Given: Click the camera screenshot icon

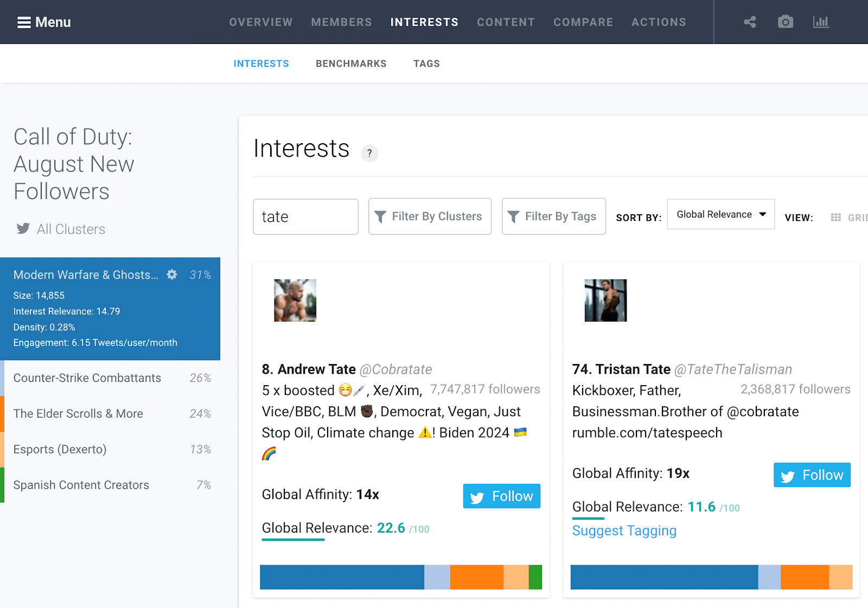Looking at the screenshot, I should pyautogui.click(x=785, y=22).
